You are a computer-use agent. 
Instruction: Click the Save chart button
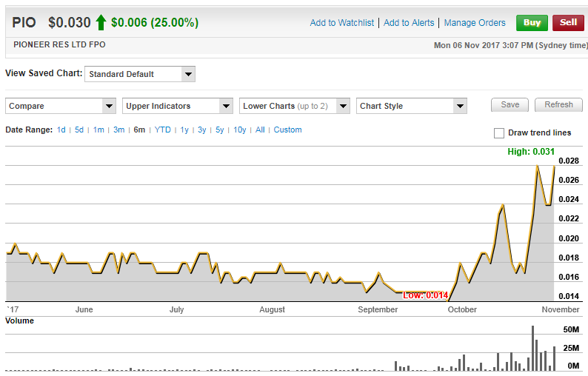coord(510,105)
